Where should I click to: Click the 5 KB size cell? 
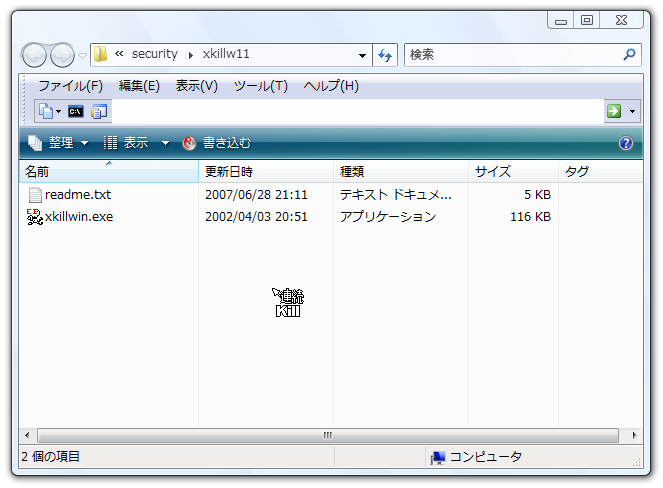pos(537,195)
